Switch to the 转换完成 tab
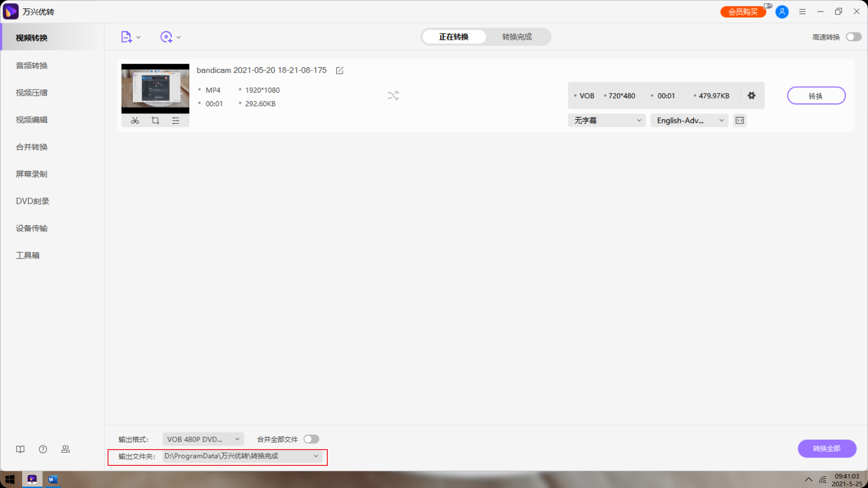 coord(517,37)
